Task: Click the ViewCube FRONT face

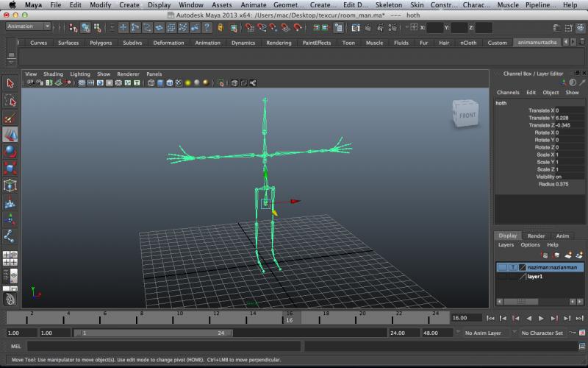Action: point(467,116)
